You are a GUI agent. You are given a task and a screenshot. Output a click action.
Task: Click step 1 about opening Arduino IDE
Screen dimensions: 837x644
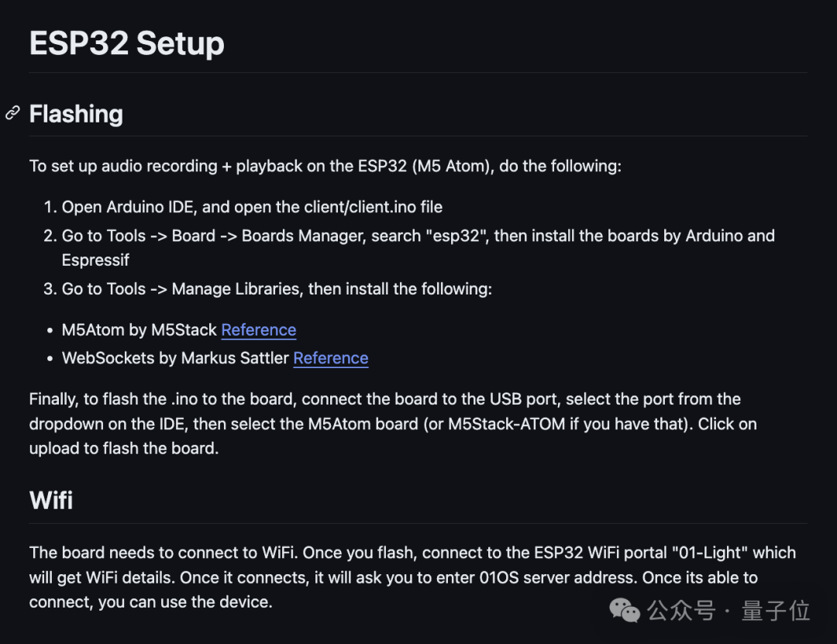(252, 207)
